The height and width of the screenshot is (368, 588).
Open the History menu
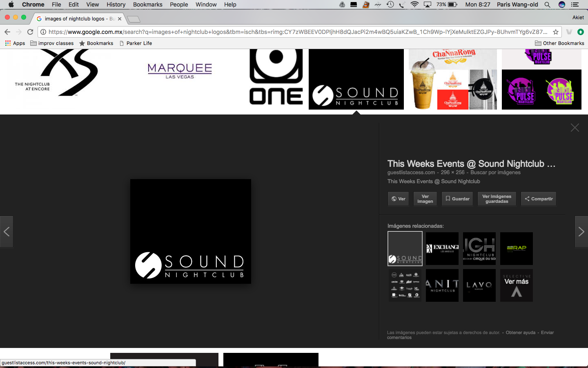pyautogui.click(x=116, y=4)
